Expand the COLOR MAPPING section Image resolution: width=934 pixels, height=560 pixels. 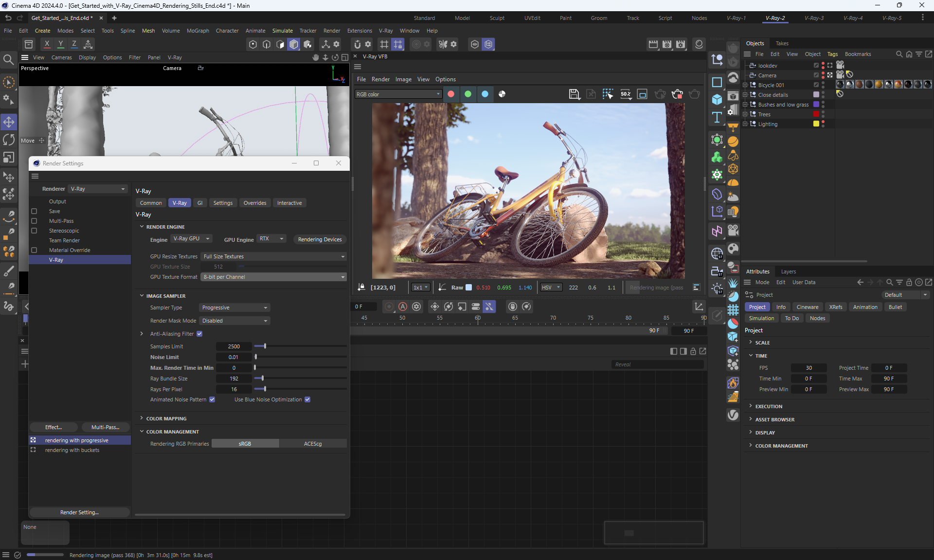click(x=166, y=418)
